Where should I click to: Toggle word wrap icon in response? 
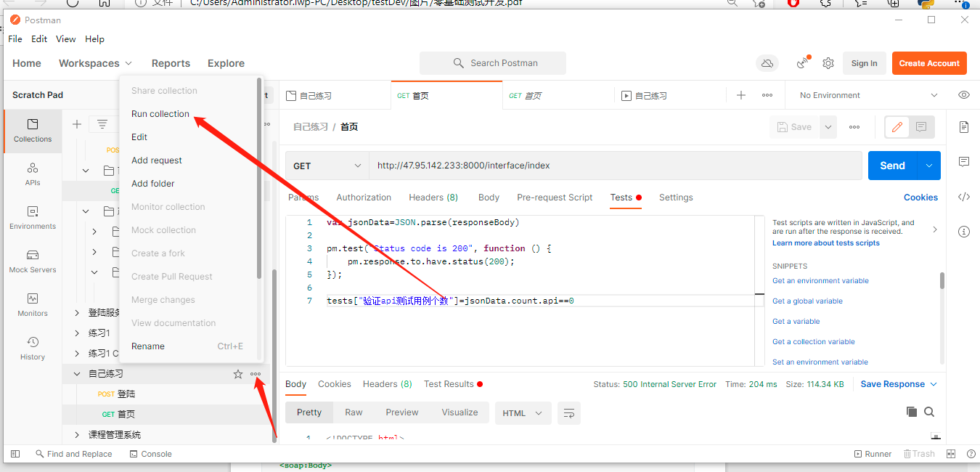tap(569, 412)
